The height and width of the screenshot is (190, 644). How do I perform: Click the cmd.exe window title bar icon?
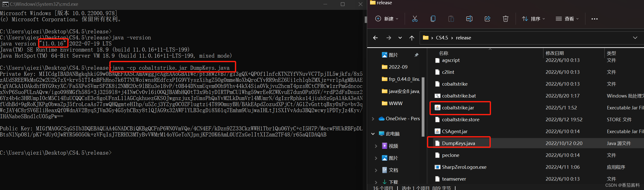(5, 4)
